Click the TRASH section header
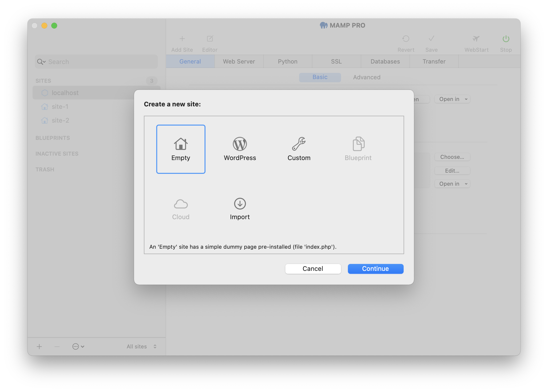Image resolution: width=548 pixels, height=392 pixels. [x=45, y=169]
